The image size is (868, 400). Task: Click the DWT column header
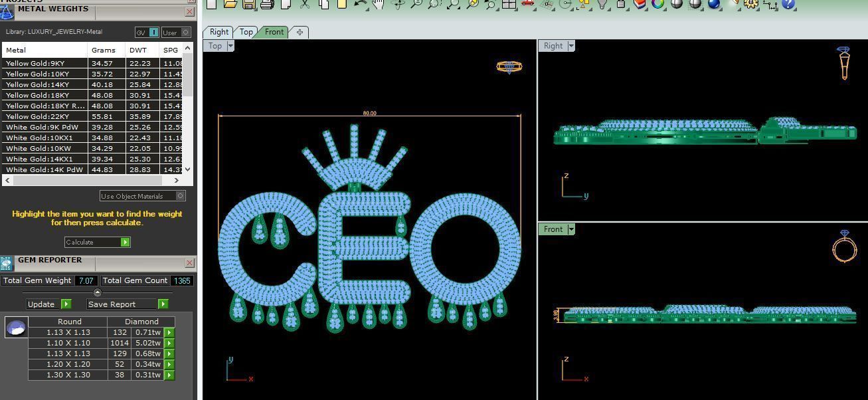click(142, 50)
